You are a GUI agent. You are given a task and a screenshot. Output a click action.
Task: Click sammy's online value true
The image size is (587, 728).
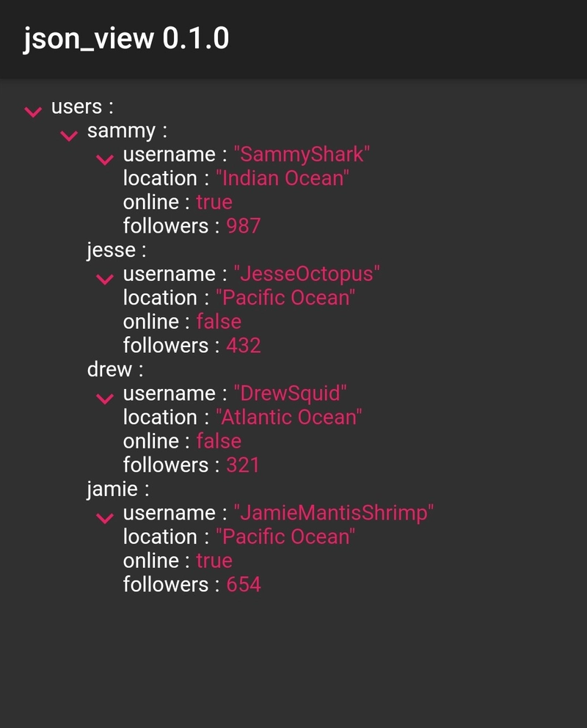(x=214, y=203)
